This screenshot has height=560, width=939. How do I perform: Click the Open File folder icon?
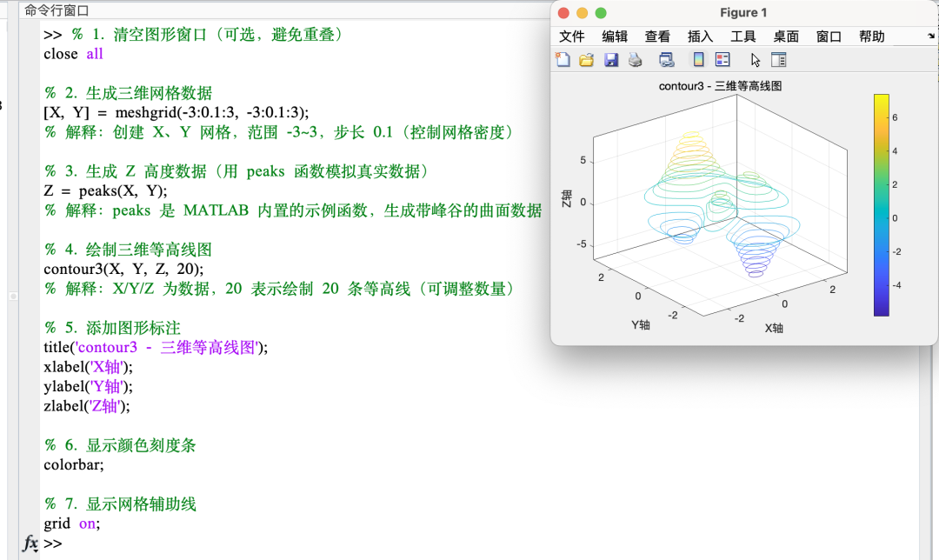coord(586,59)
